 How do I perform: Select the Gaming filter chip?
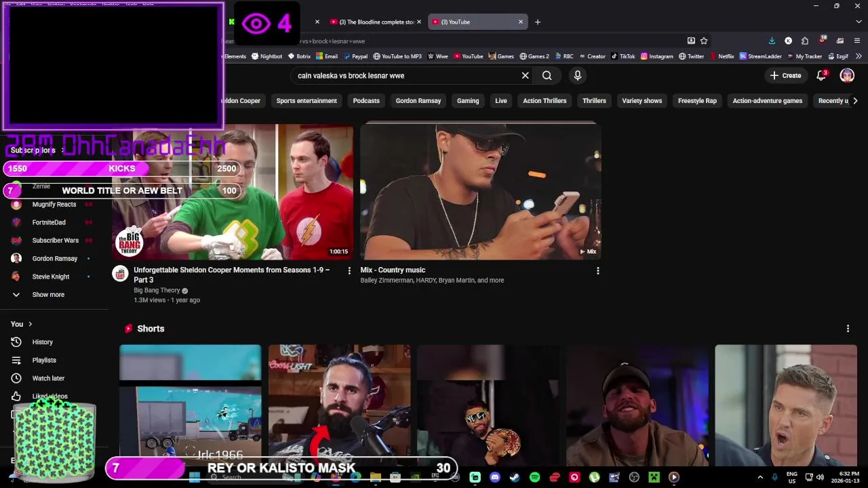468,101
